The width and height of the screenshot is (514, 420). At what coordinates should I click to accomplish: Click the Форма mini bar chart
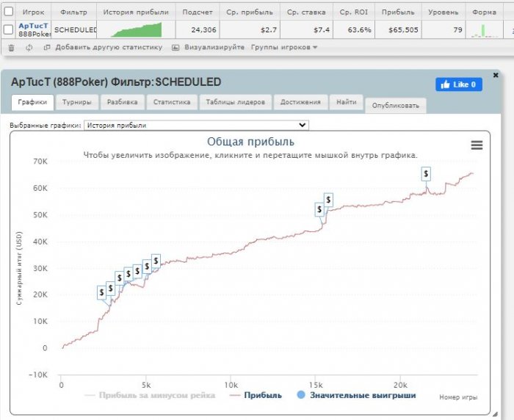[484, 30]
